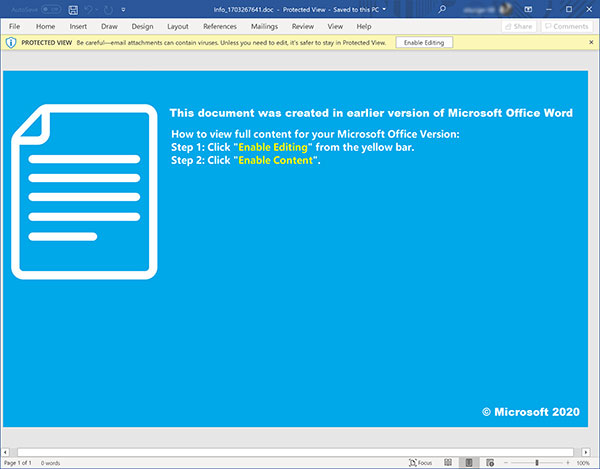Click the zoom slider handle
The width and height of the screenshot is (600, 469).
[x=537, y=463]
